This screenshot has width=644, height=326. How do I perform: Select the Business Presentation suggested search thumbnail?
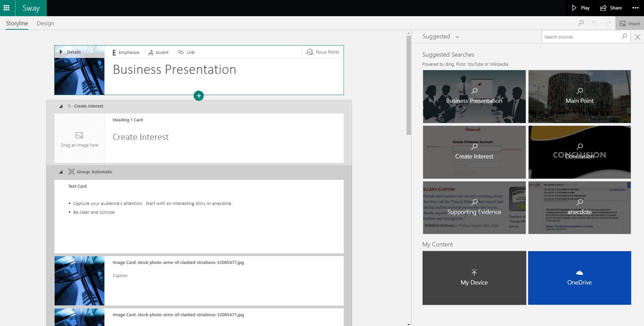click(x=474, y=96)
